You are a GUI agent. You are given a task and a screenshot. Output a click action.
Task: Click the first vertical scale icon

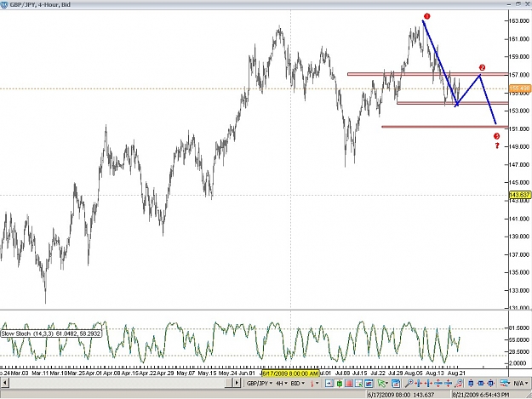pos(438,383)
